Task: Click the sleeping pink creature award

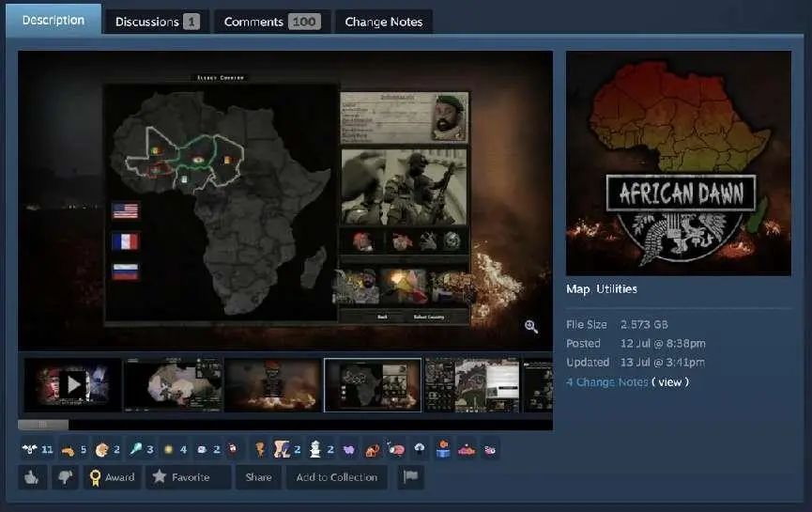Action: coord(395,449)
